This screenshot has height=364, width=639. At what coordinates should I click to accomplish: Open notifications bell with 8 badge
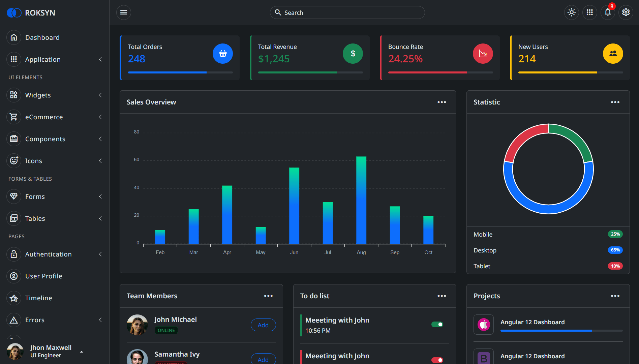coord(608,12)
